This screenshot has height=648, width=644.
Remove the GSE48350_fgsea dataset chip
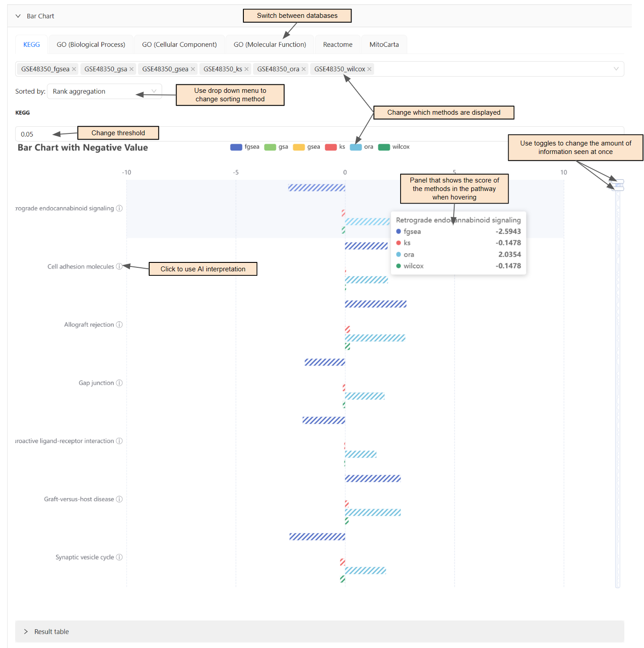tap(74, 69)
